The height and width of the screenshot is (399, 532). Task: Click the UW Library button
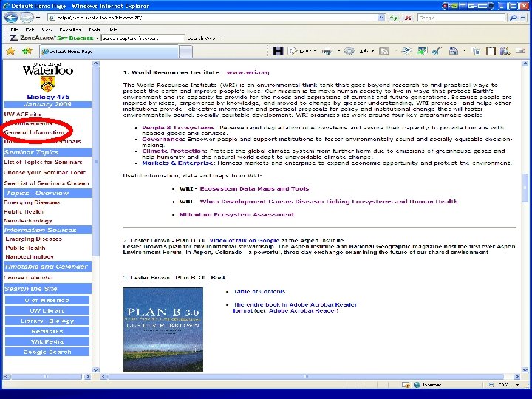pyautogui.click(x=47, y=310)
